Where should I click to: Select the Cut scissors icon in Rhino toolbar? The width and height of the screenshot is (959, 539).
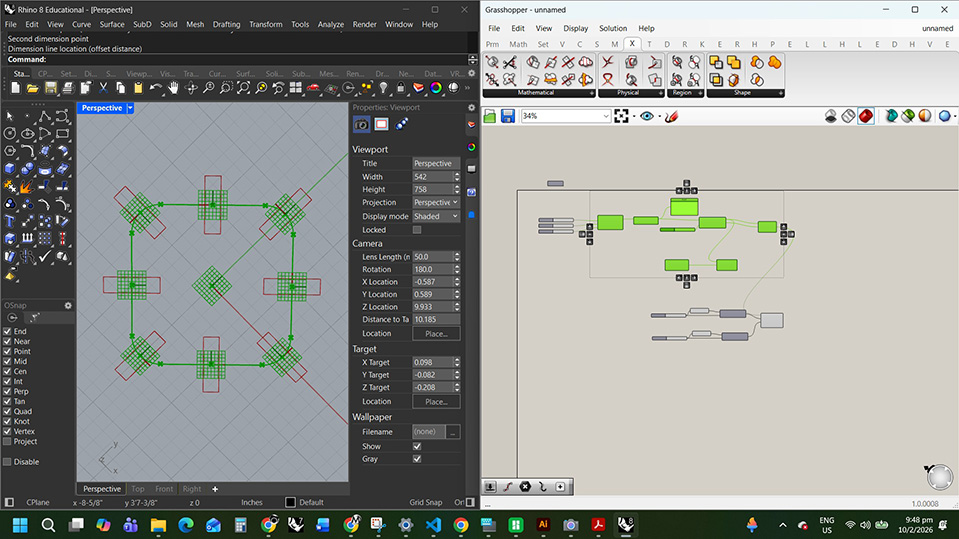pos(103,88)
